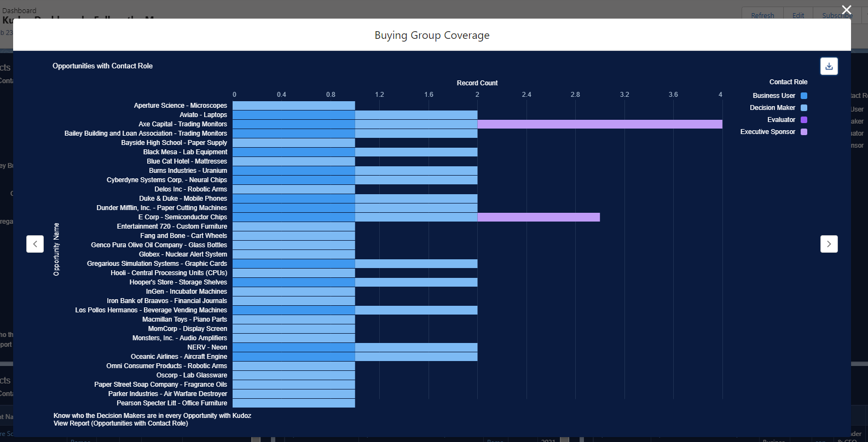The image size is (868, 442).
Task: Click Hooli - Central Processing Units (CPUs) label
Action: tap(169, 273)
